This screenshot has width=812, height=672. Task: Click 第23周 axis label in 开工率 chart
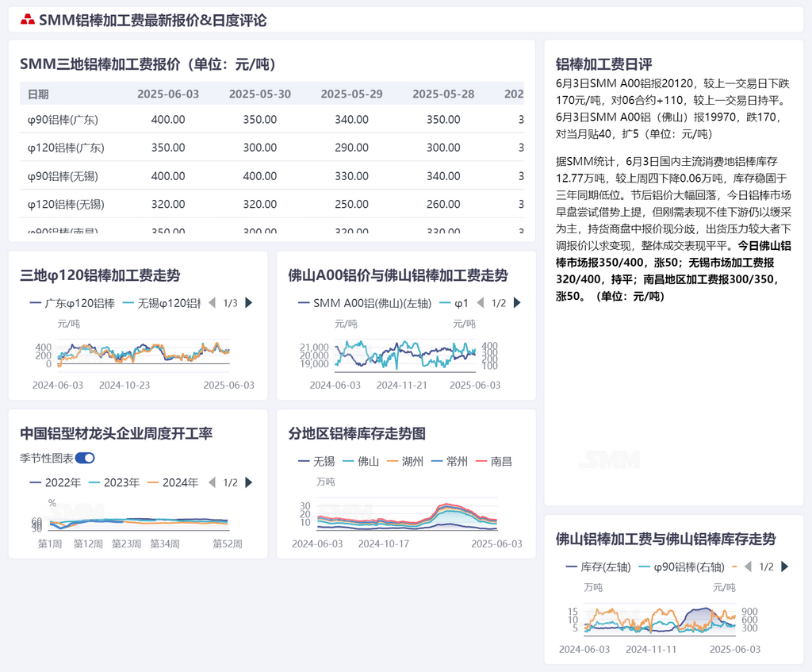pos(126,544)
